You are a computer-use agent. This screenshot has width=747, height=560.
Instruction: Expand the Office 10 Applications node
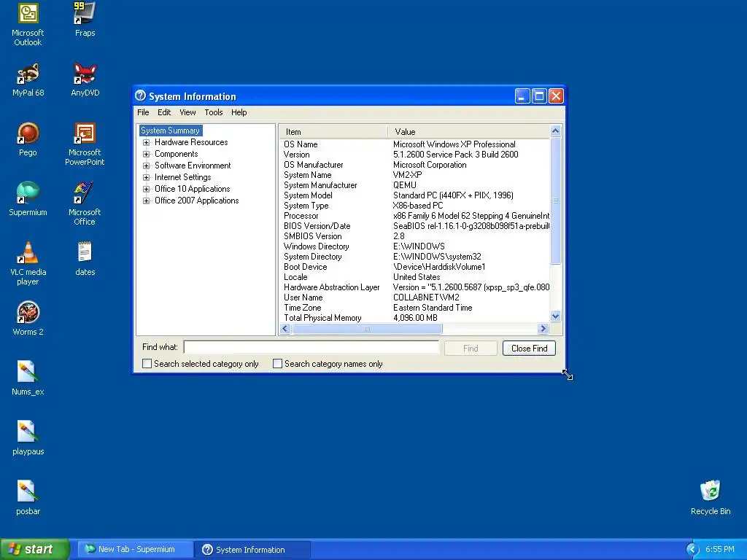(146, 189)
